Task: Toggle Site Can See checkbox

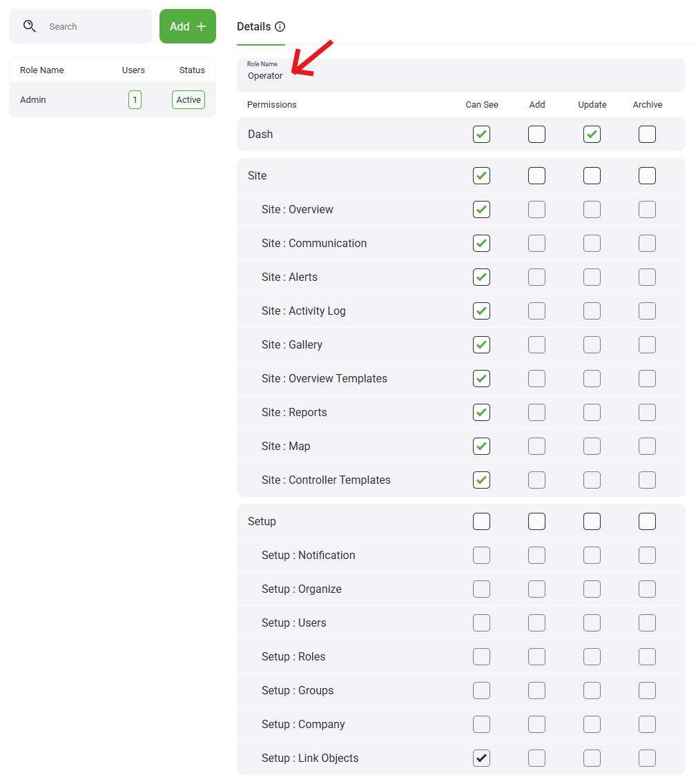Action: (x=482, y=176)
